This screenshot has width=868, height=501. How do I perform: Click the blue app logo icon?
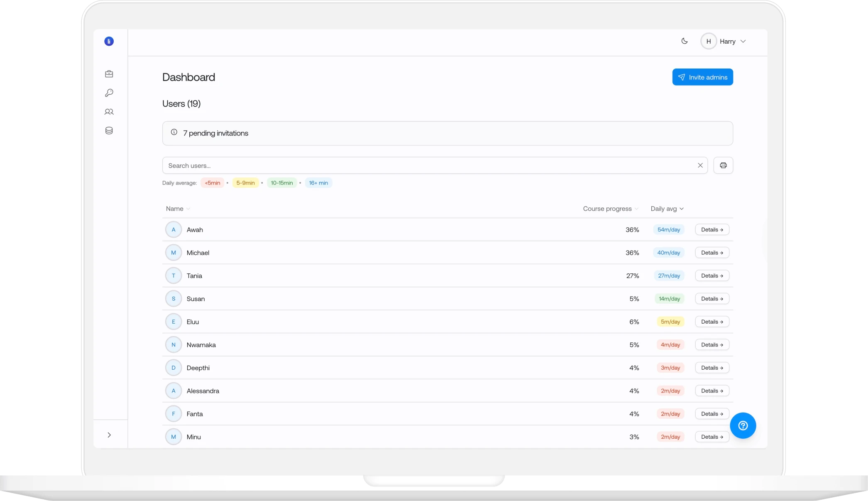pyautogui.click(x=109, y=41)
